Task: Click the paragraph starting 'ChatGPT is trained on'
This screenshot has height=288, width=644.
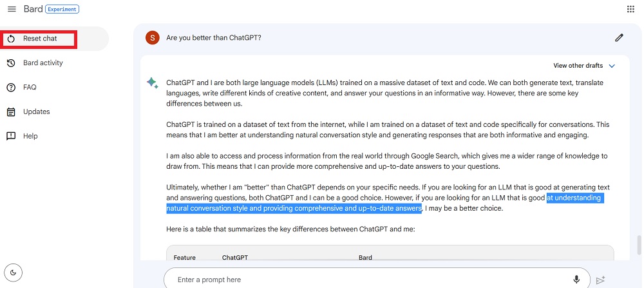Action: (x=388, y=130)
